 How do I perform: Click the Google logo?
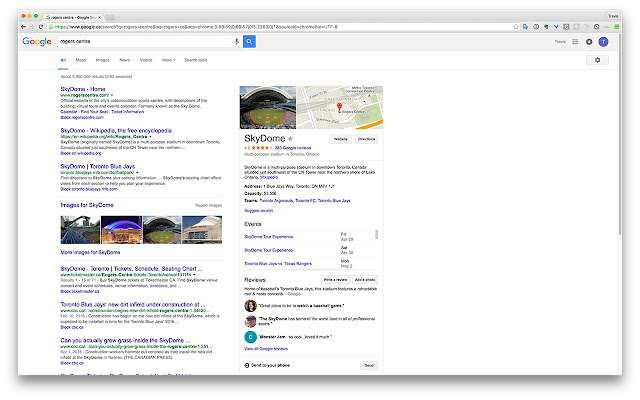pyautogui.click(x=37, y=41)
